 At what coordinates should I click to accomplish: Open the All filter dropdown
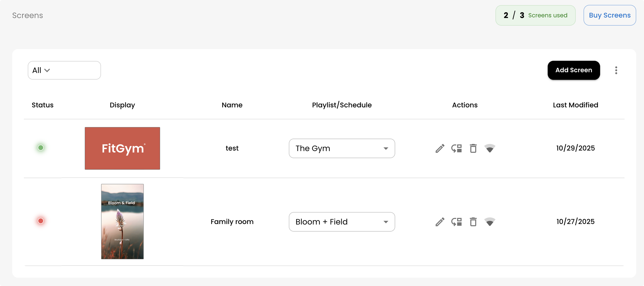(64, 70)
